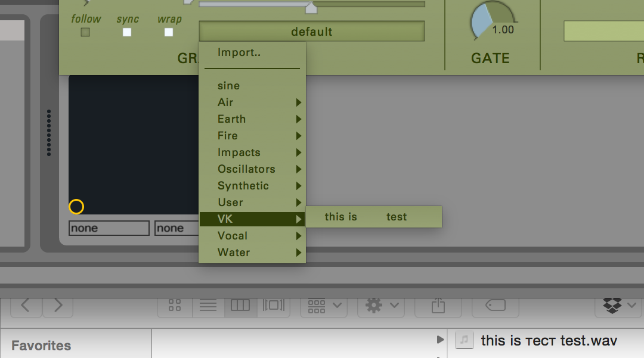Select the 'this is тест test.wav' file

point(549,341)
